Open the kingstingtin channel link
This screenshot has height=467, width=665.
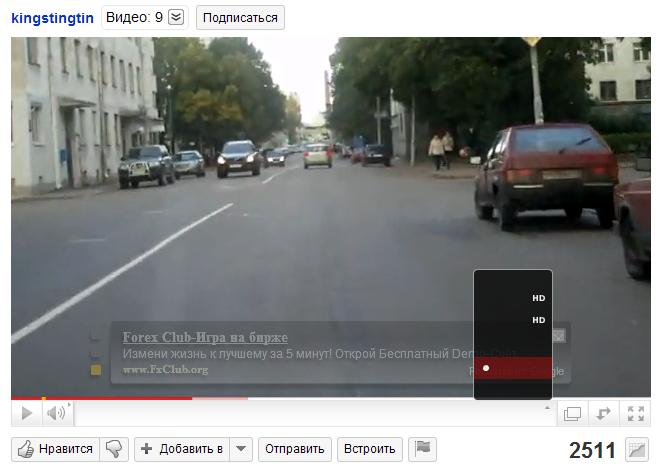(52, 17)
